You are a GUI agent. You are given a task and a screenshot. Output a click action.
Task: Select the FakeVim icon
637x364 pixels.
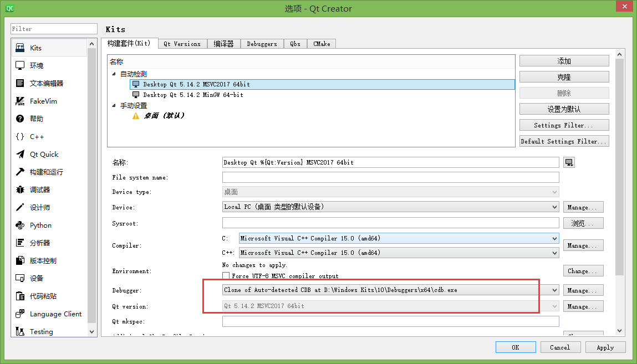pos(20,101)
